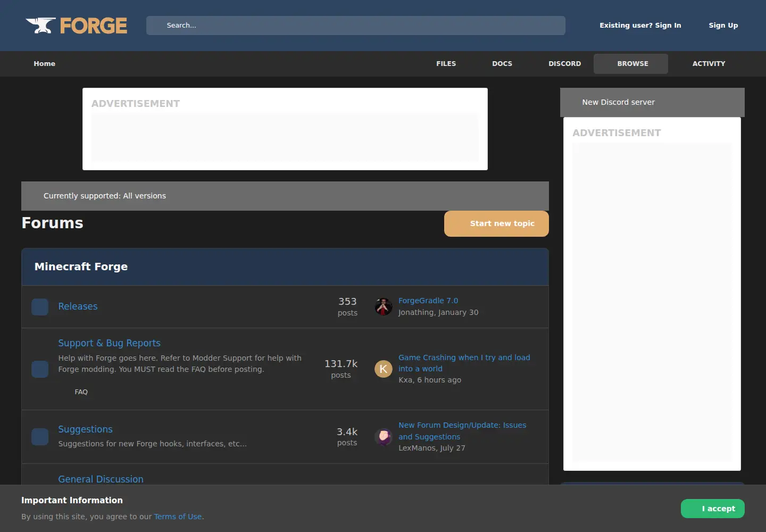Select the BROWSE tab
Screen dimensions: 766x532
(631, 64)
